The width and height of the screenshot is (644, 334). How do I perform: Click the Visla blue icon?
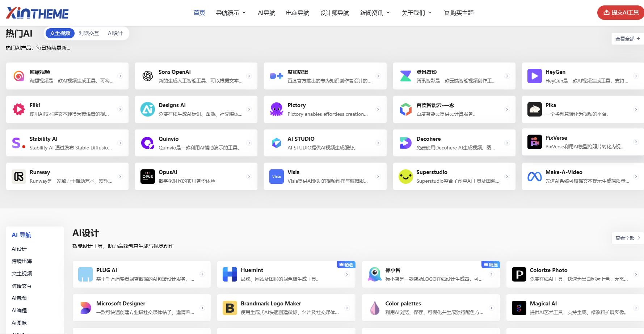click(277, 177)
